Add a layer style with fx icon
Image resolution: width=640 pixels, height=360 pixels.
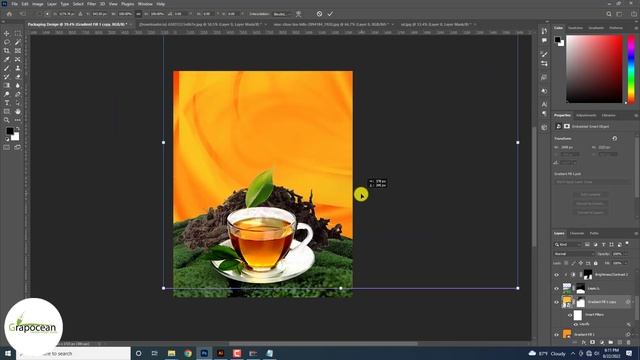pos(584,342)
